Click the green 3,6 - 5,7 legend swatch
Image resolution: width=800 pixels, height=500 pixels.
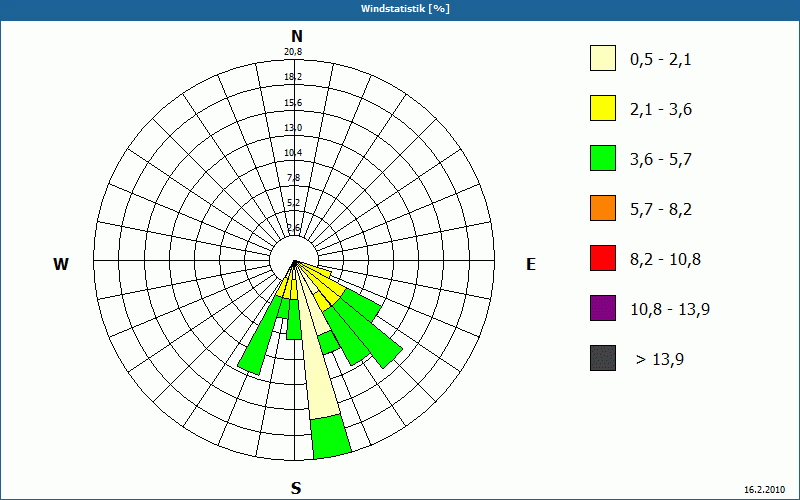[603, 158]
